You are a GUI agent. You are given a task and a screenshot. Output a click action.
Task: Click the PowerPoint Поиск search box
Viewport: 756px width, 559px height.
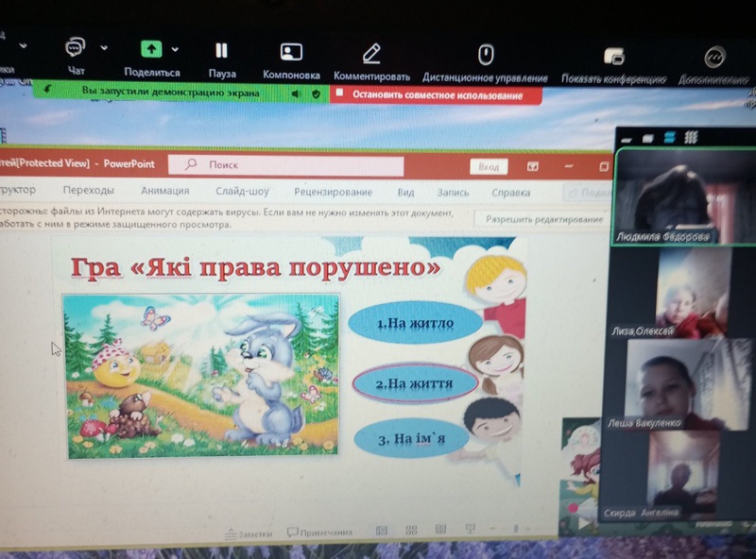tap(283, 164)
